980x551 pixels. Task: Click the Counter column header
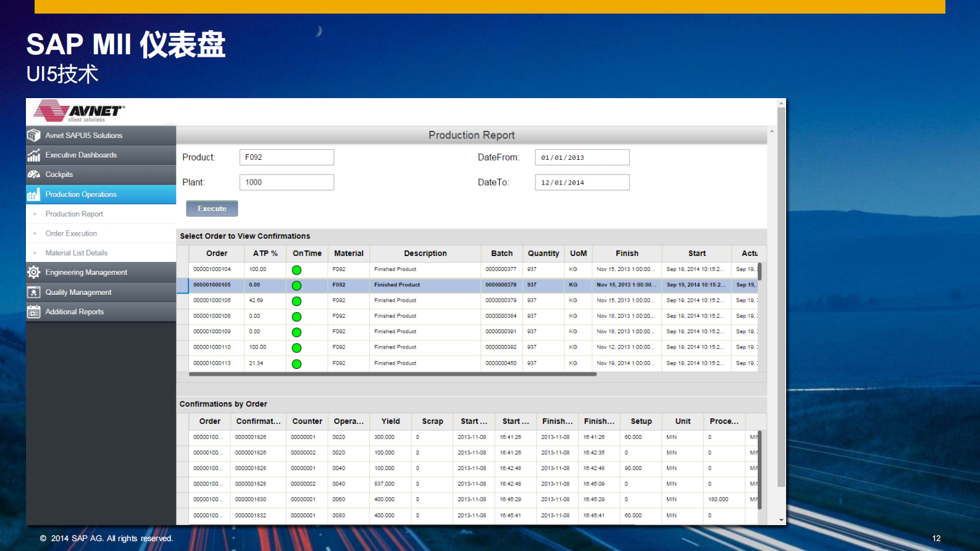point(307,421)
